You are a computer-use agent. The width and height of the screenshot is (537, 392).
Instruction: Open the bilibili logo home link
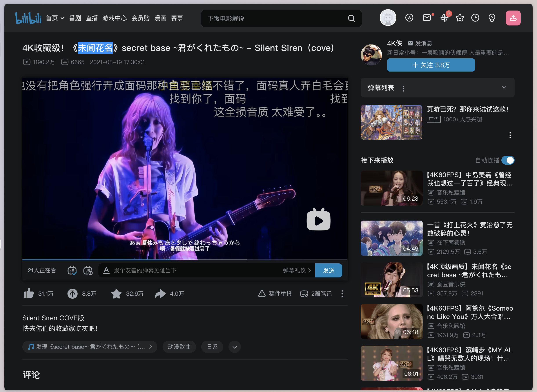click(x=28, y=18)
